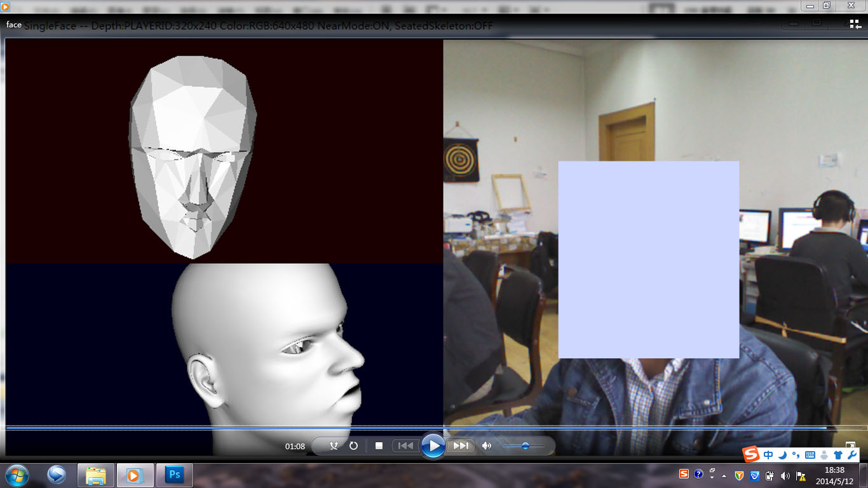Open the wrench toolbox on IME bar
The image size is (868, 488).
(852, 455)
